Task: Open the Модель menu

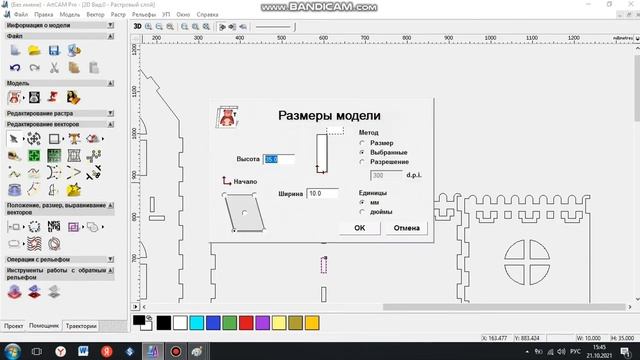Action: 69,14
